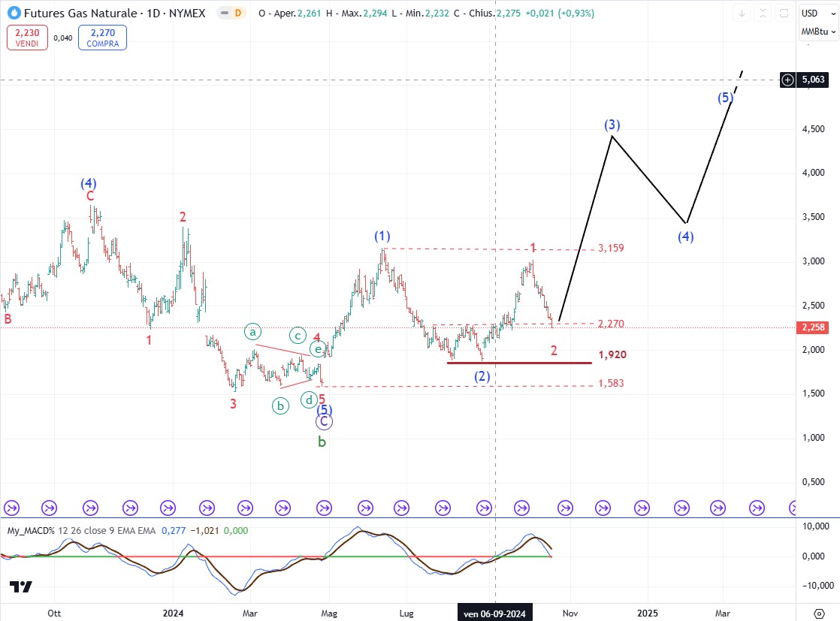This screenshot has width=840, height=621.
Task: Click the natural gas flame symbol icon
Action: [14, 13]
